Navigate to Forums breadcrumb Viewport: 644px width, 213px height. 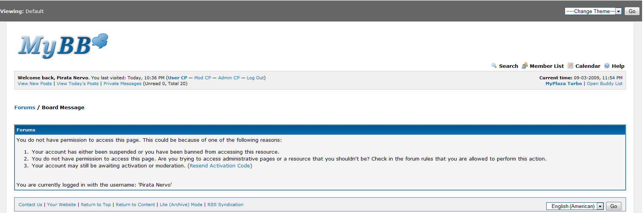[25, 108]
